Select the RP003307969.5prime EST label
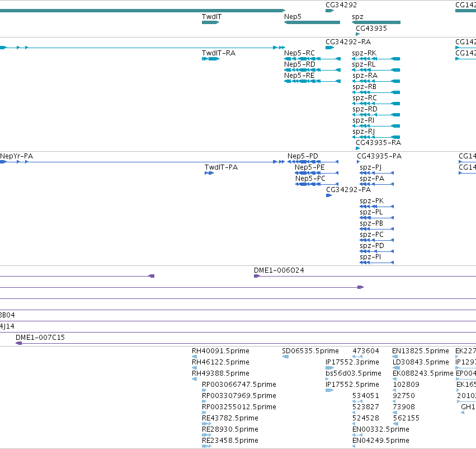476x449 pixels. point(239,395)
